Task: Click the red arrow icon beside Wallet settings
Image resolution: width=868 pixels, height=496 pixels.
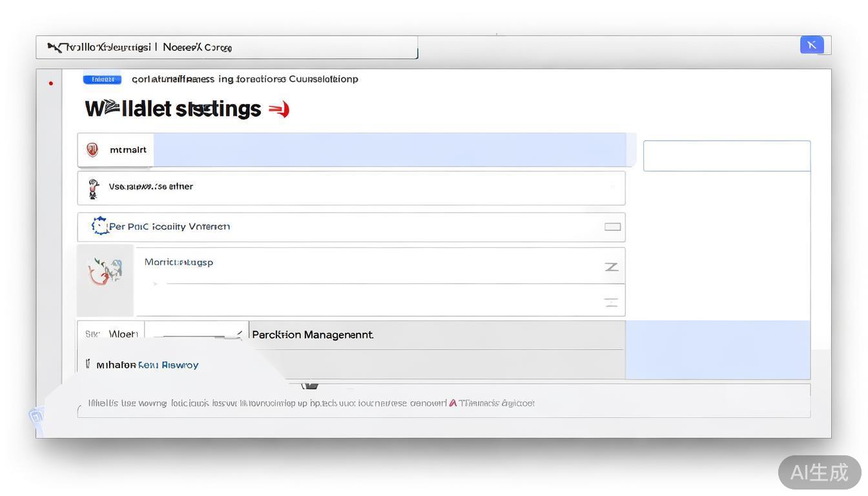Action: [279, 110]
